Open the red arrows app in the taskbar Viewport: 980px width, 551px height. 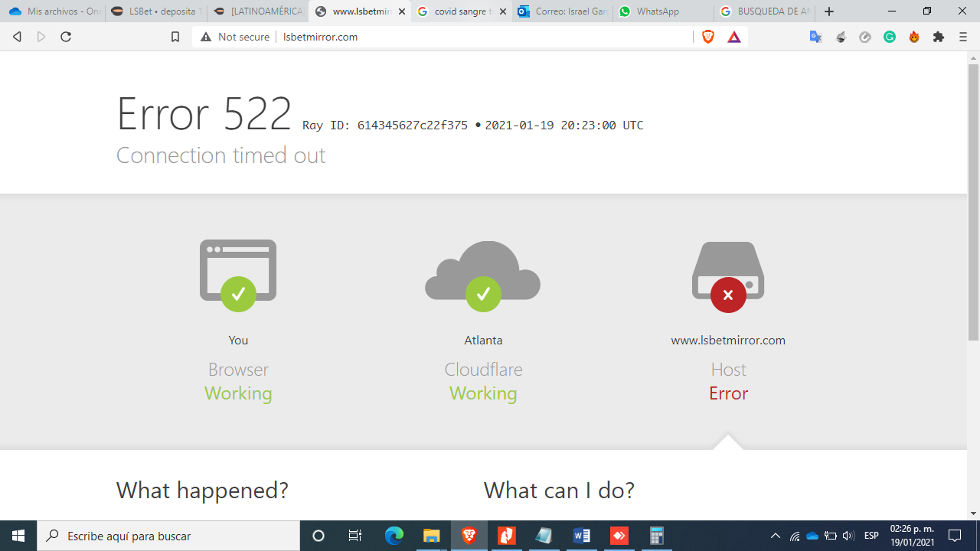[619, 536]
